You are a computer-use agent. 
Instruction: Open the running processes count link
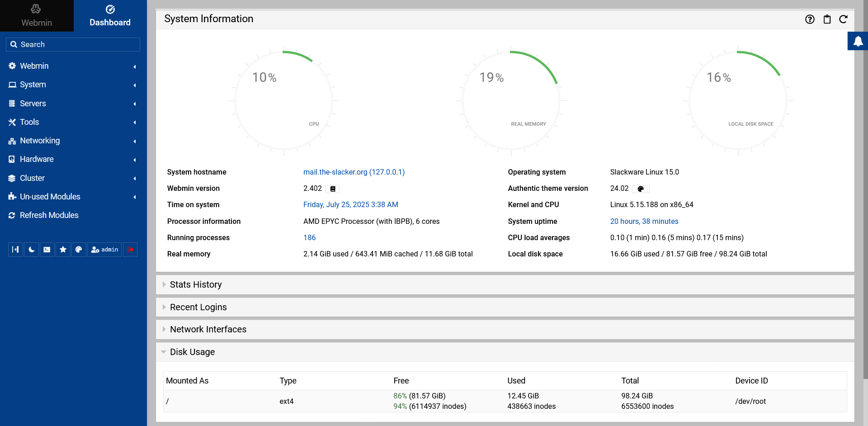click(x=309, y=238)
